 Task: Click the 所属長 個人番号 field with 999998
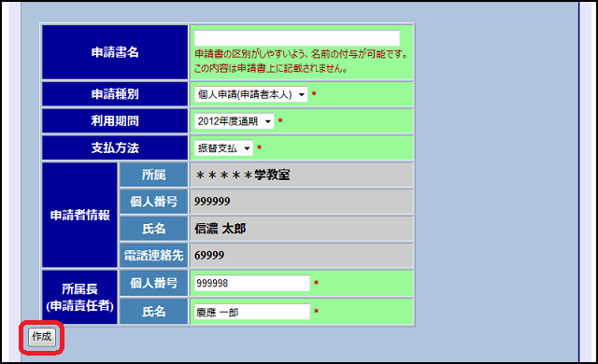tap(252, 284)
